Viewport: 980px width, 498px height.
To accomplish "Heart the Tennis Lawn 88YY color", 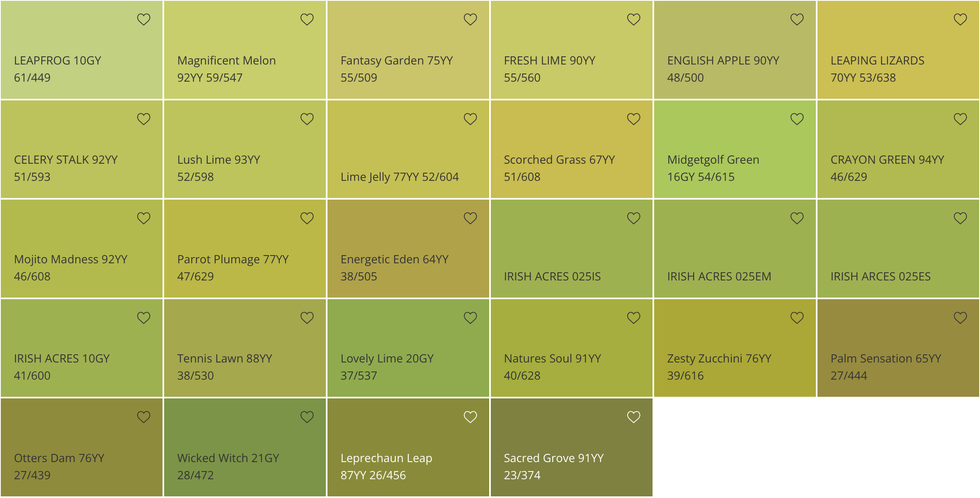I will coord(307,318).
